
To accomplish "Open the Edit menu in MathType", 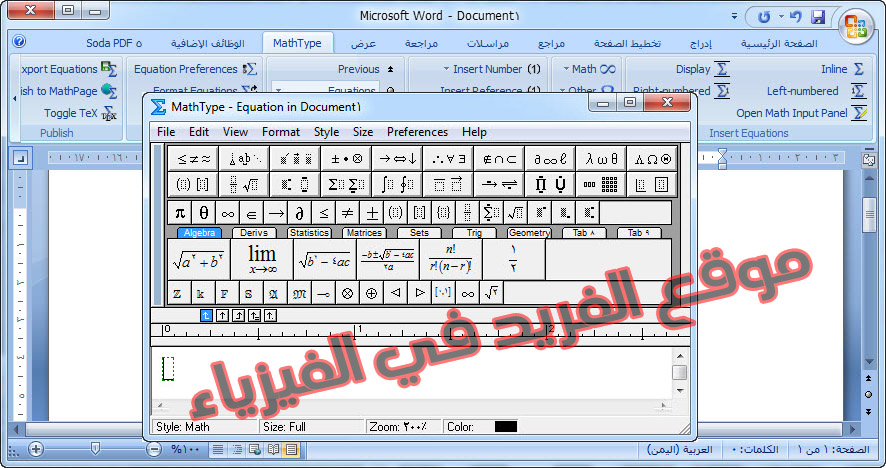I will coord(199,132).
